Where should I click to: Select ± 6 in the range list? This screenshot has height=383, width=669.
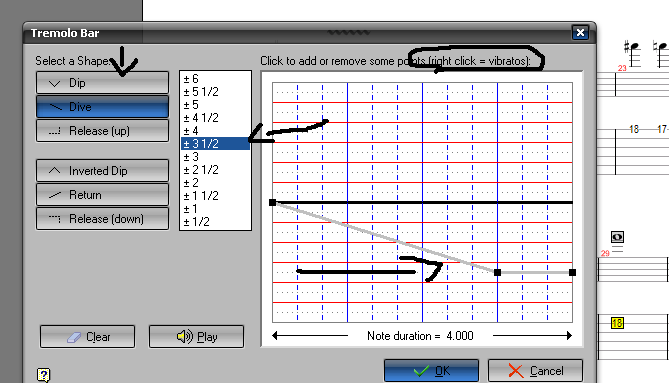(215, 78)
